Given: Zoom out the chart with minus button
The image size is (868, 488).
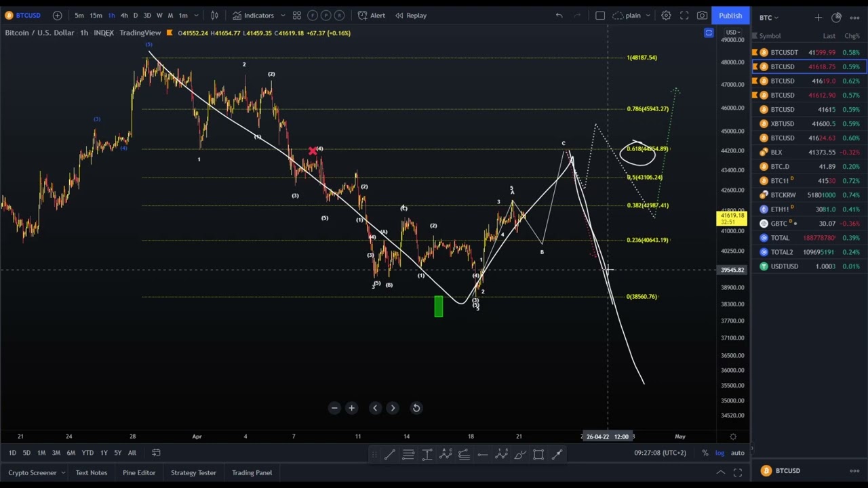Looking at the screenshot, I should tap(334, 408).
